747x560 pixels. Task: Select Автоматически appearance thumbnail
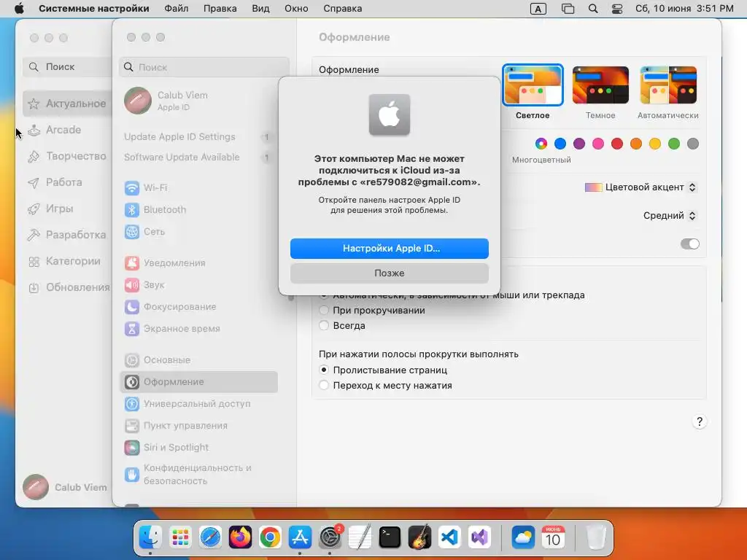coord(668,85)
